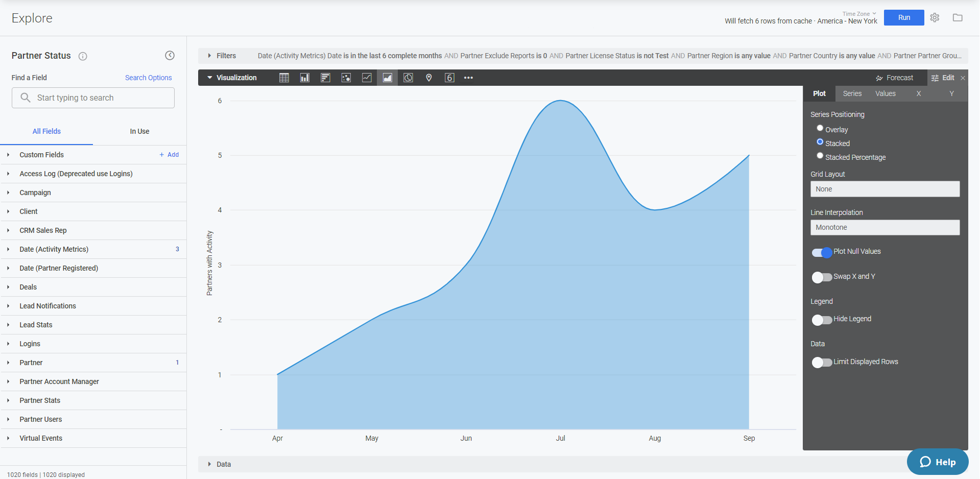Viewport: 980px width, 479px height.
Task: Select the scatter plot visualization
Action: pos(346,78)
